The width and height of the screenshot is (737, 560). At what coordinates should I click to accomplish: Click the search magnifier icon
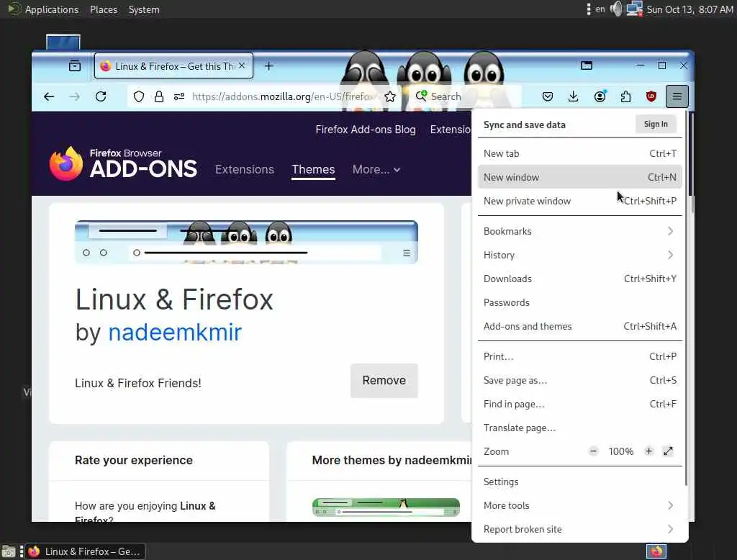[421, 96]
